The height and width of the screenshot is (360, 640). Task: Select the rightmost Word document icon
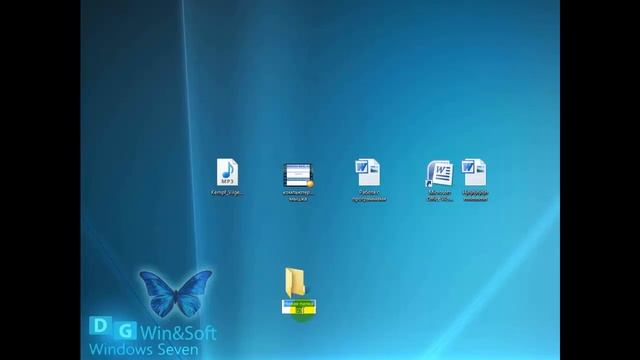[x=474, y=172]
